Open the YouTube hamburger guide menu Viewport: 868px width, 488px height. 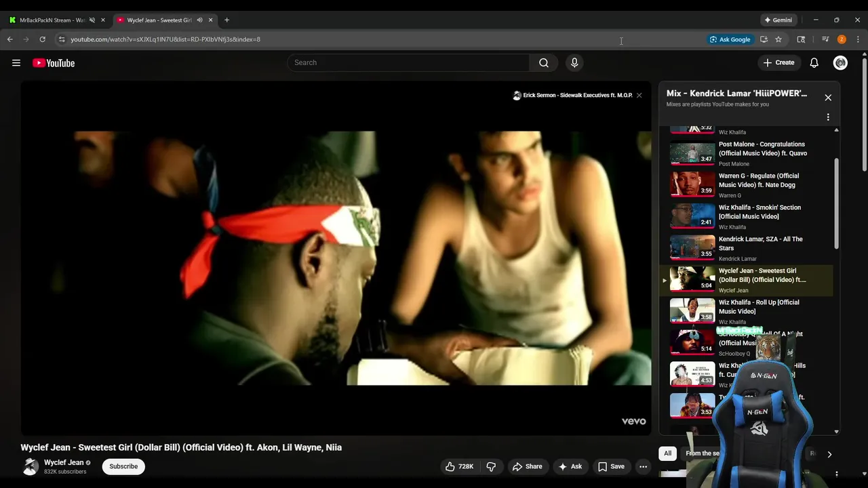pyautogui.click(x=16, y=63)
